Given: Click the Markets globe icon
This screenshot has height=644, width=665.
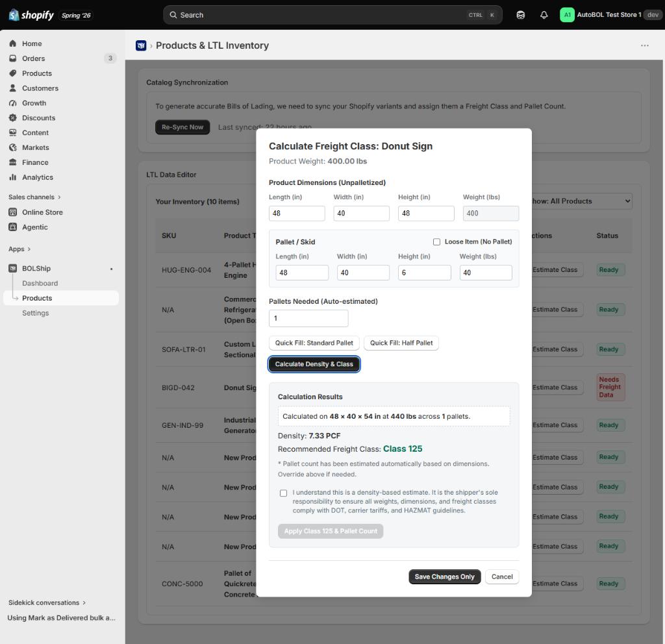Looking at the screenshot, I should pyautogui.click(x=13, y=147).
